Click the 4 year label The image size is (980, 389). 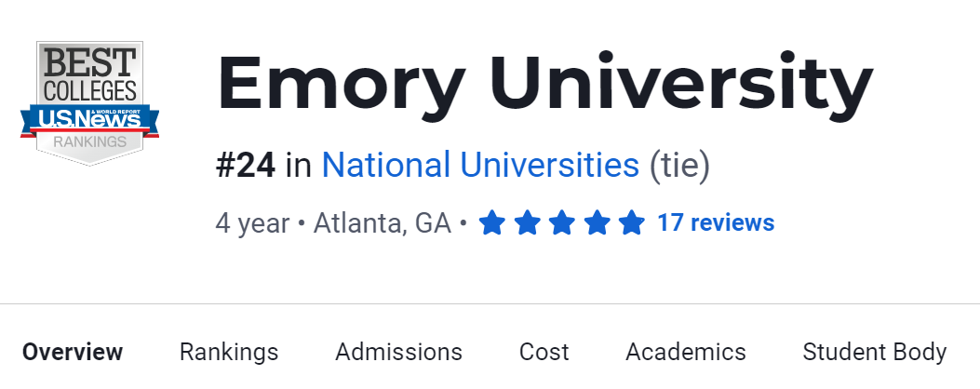pyautogui.click(x=252, y=223)
